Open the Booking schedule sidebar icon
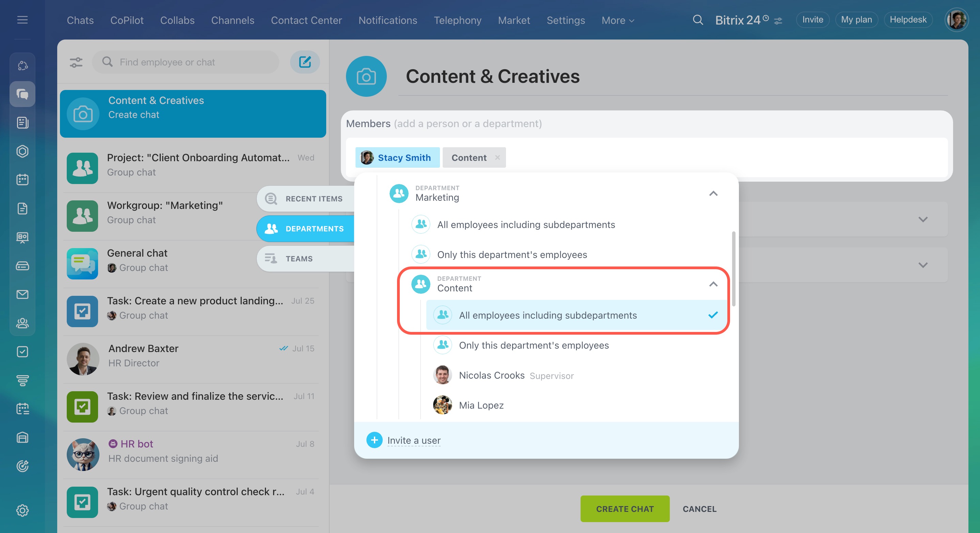Viewport: 980px width, 533px height. (22, 409)
